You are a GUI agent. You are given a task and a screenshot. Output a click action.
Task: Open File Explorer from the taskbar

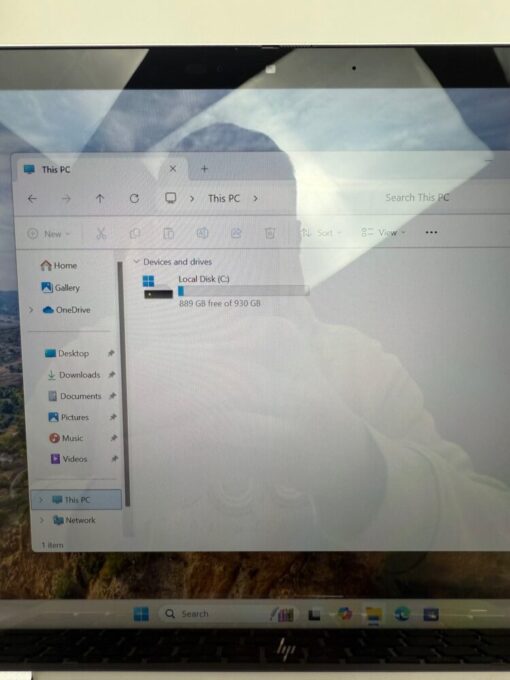tap(374, 615)
